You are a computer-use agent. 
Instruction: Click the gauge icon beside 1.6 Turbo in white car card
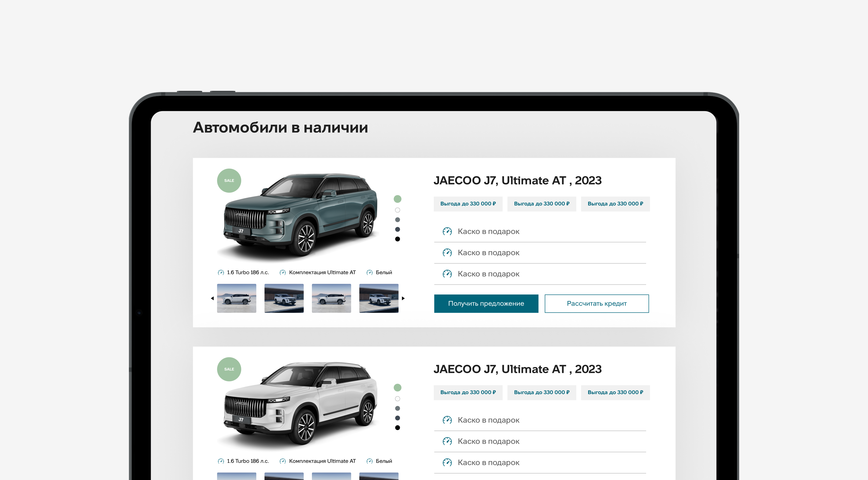click(x=221, y=461)
